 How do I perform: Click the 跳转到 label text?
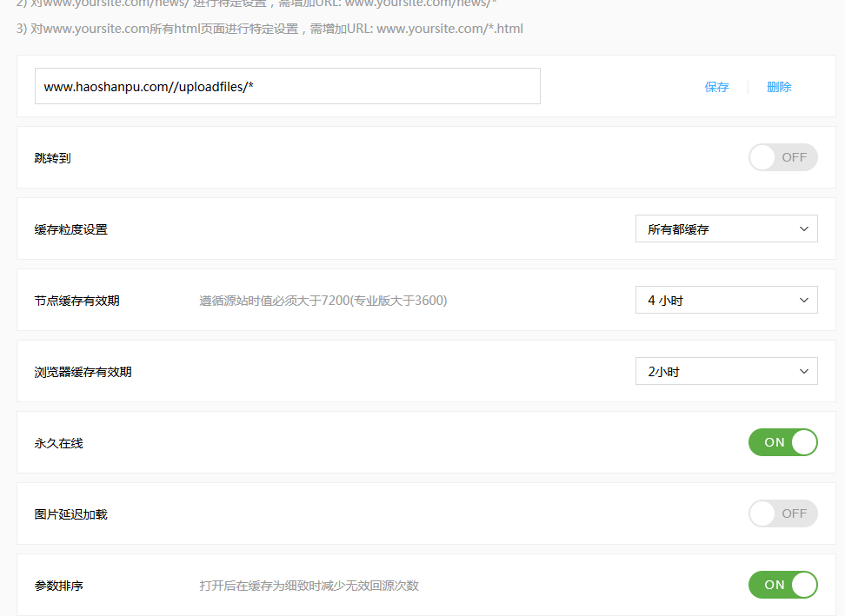[x=52, y=158]
